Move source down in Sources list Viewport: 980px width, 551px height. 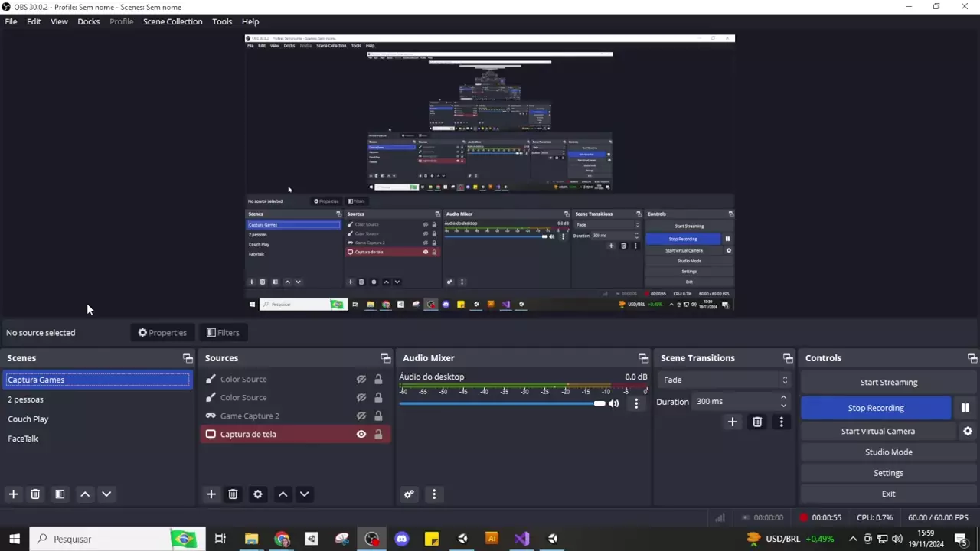pyautogui.click(x=304, y=494)
